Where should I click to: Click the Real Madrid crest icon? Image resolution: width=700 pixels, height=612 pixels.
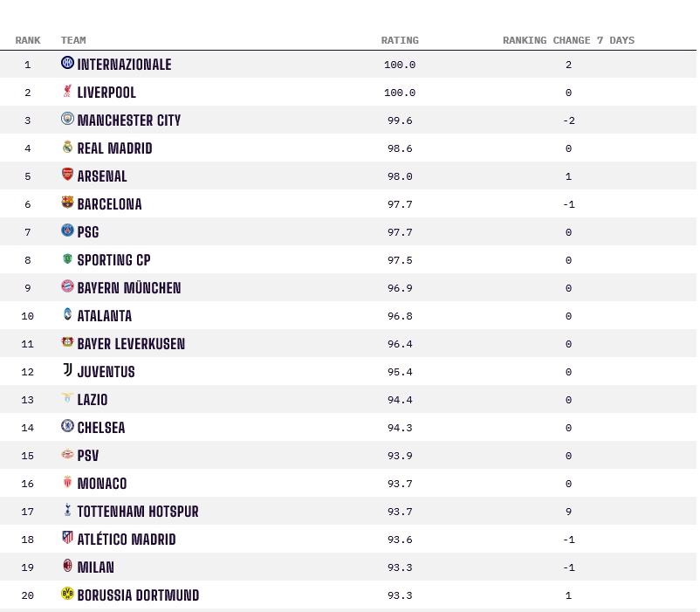(67, 147)
